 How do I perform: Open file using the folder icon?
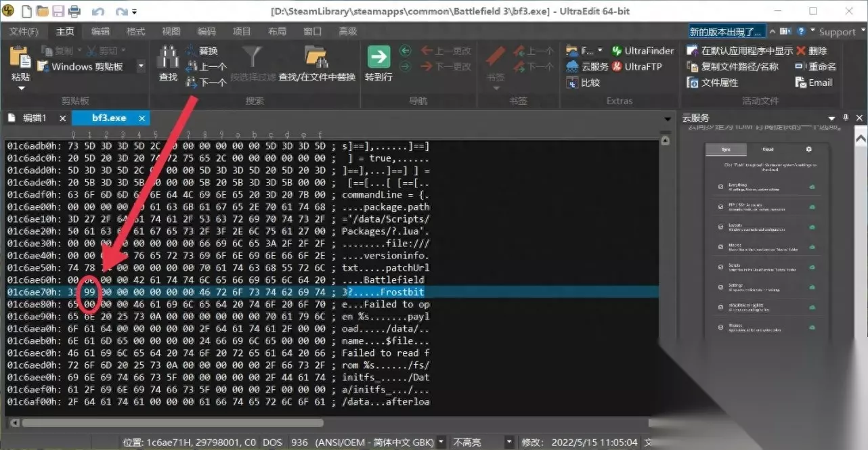pyautogui.click(x=43, y=12)
